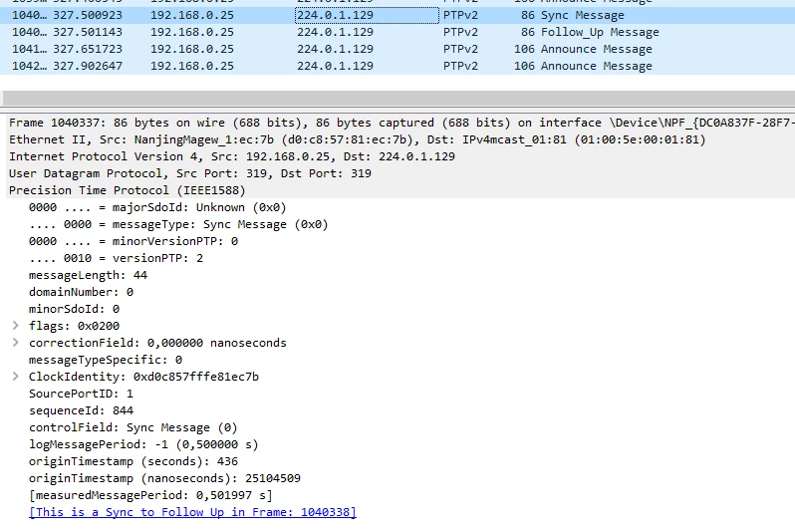
Task: Select the Announce Message row at 327.651723
Action: coord(397,49)
